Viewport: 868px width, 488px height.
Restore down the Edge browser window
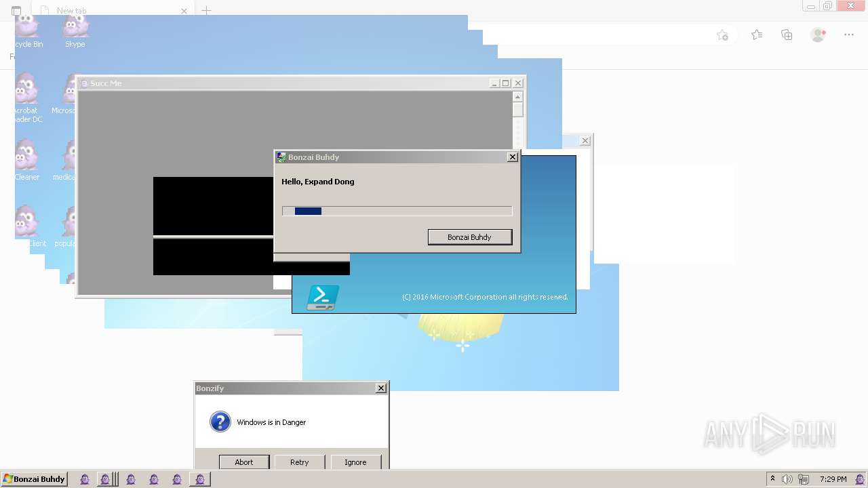click(x=827, y=6)
